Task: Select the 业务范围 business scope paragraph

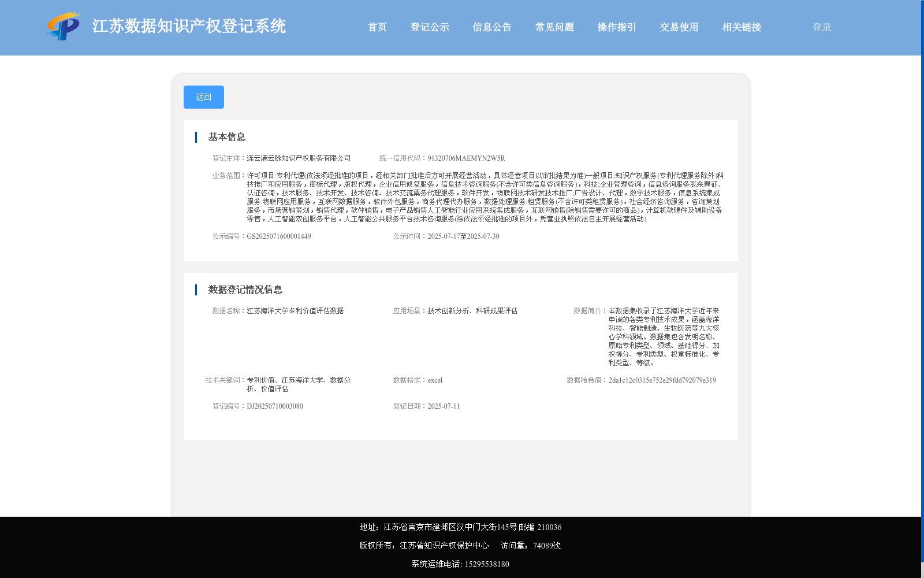Action: pos(485,197)
